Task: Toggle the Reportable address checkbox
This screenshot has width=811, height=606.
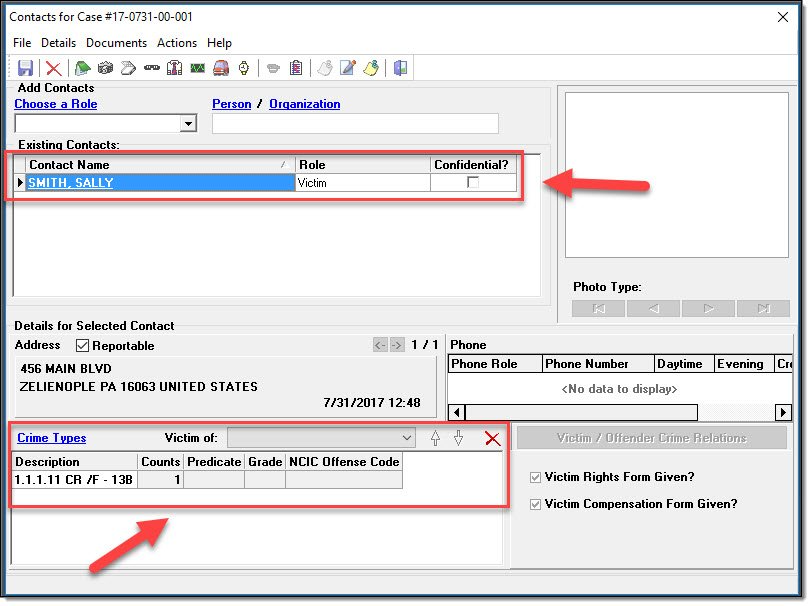Action: point(83,345)
